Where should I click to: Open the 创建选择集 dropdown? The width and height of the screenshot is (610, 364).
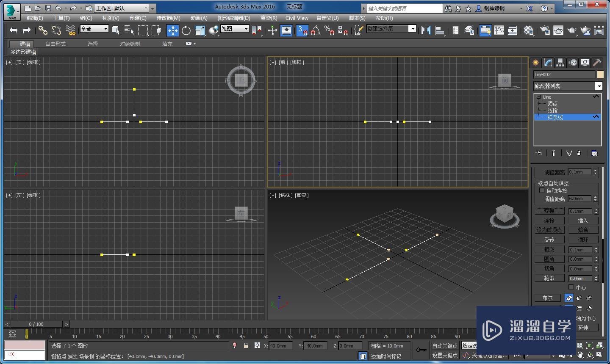point(412,28)
